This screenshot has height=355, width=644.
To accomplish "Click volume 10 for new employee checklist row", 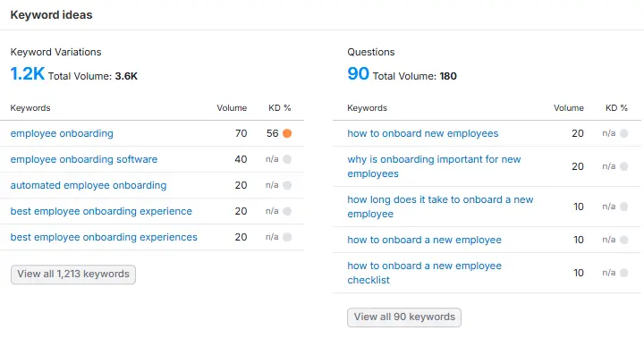I will pyautogui.click(x=579, y=273).
